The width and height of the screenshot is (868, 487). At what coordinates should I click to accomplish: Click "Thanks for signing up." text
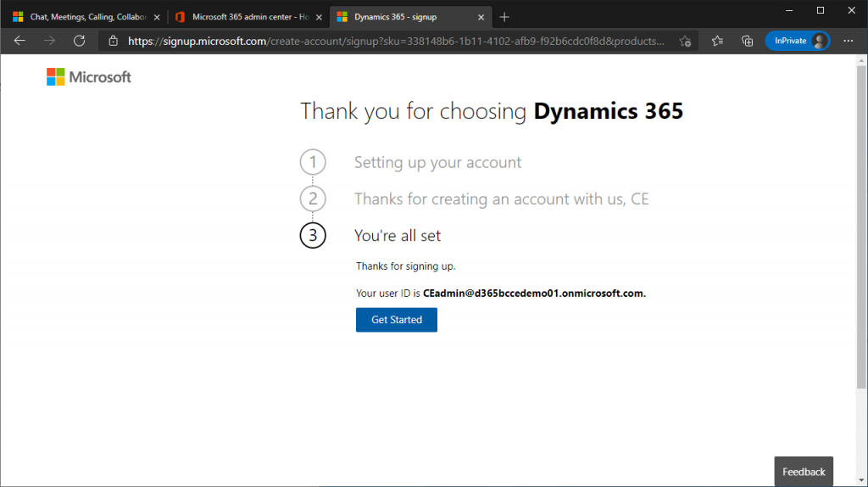coord(406,266)
